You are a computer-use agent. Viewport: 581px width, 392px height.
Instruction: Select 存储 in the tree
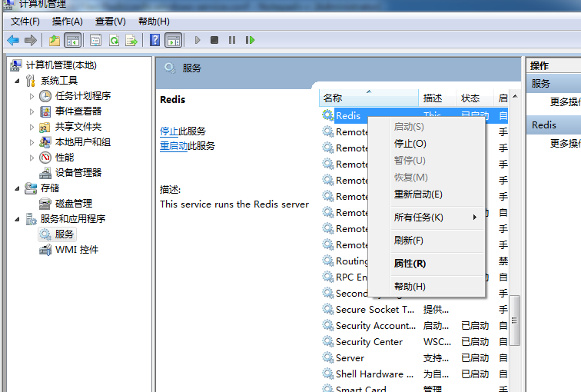click(50, 188)
